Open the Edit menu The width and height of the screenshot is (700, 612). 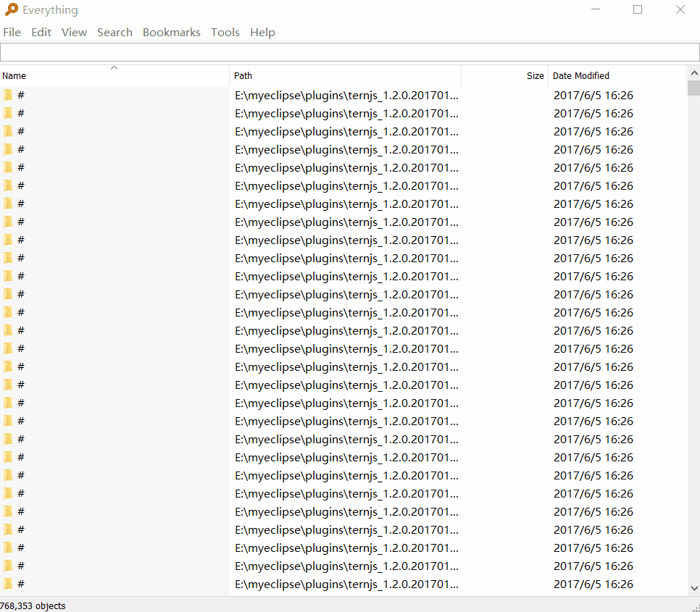41,32
